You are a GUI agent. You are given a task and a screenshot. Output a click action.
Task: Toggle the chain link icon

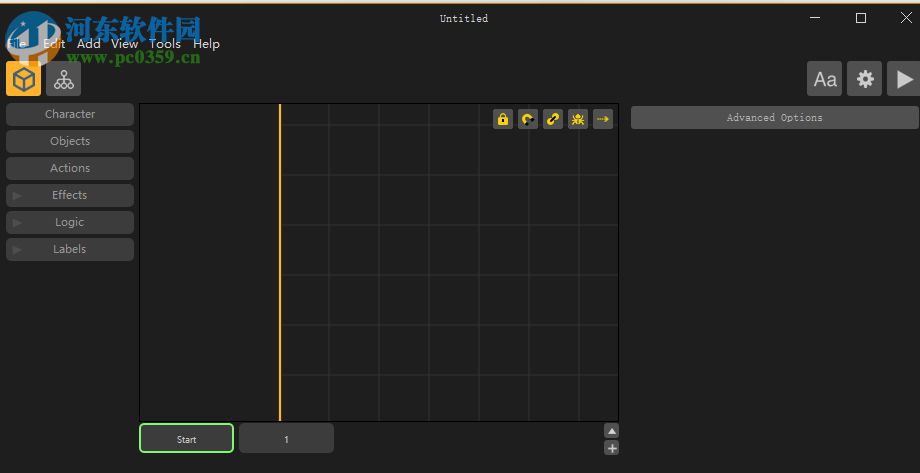553,119
